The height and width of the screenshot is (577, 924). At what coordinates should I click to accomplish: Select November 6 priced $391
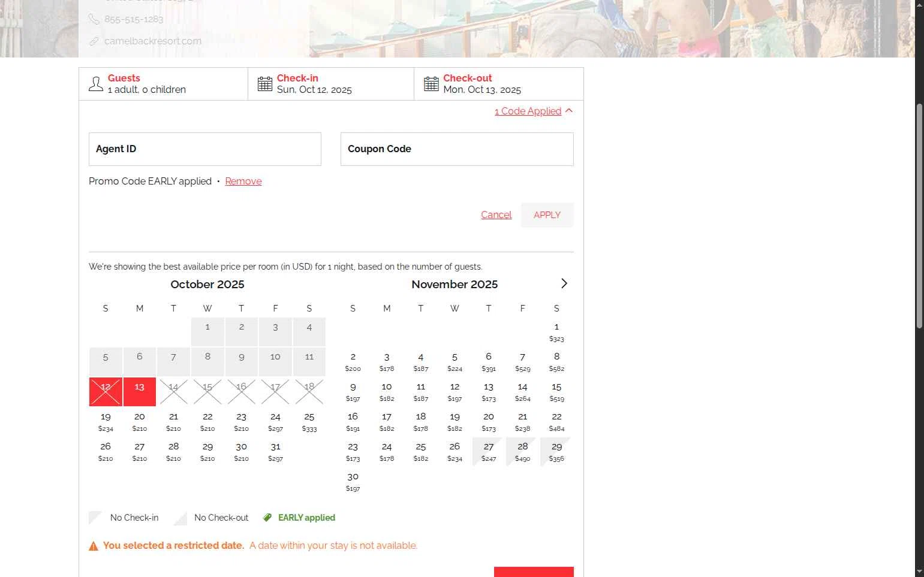coord(489,362)
